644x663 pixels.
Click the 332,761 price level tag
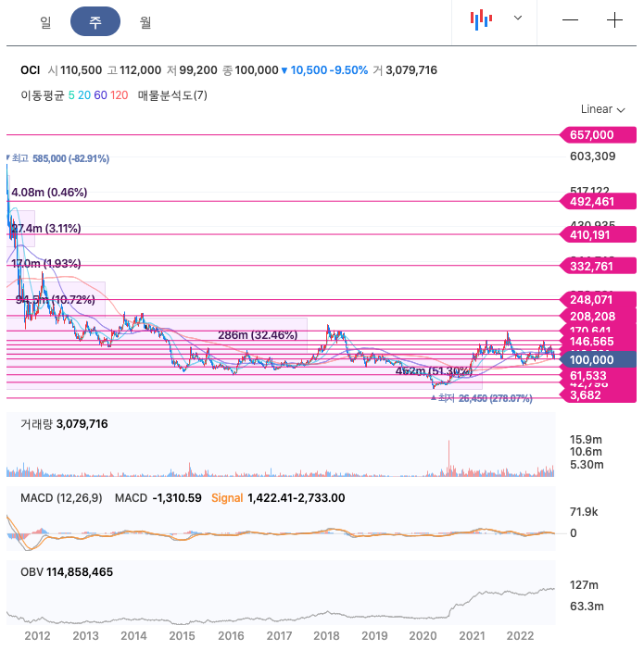[598, 266]
